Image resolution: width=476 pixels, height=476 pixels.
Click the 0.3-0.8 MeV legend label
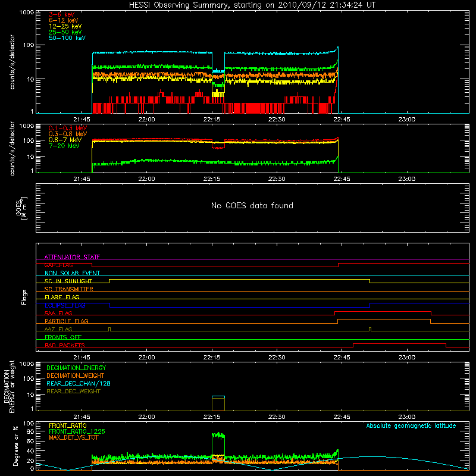[68, 134]
